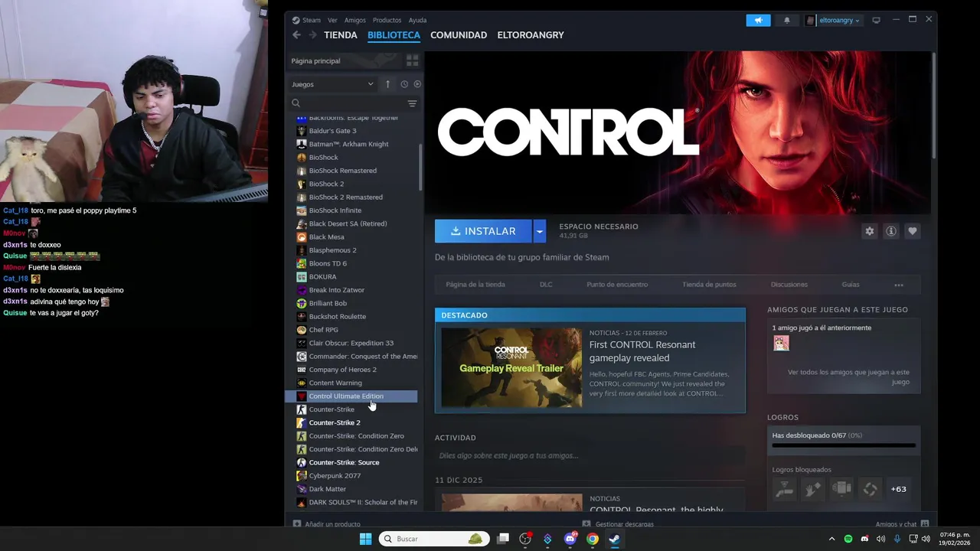Select Clair Obscur: Expedition 33
This screenshot has width=980, height=551.
352,343
